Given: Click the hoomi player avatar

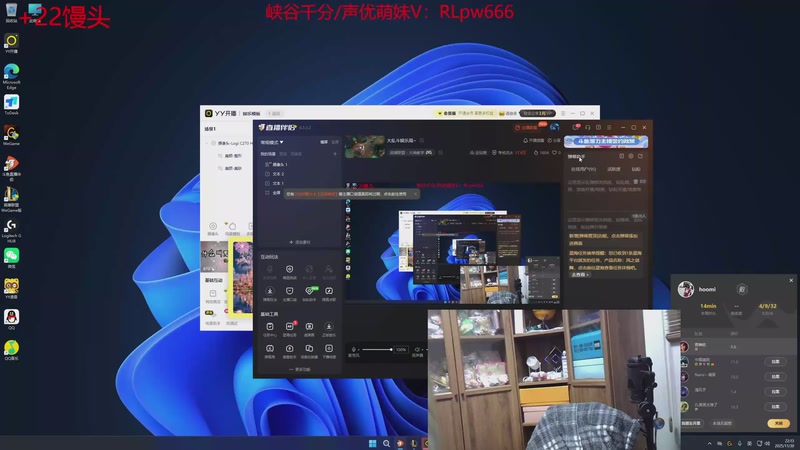Looking at the screenshot, I should [686, 289].
